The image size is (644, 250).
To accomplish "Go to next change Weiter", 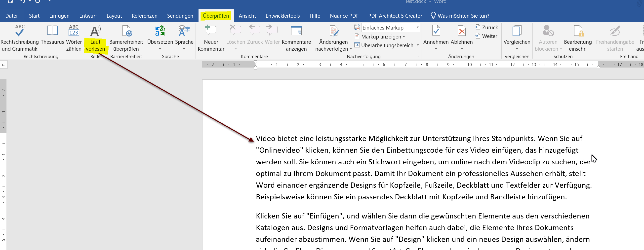I will [486, 36].
